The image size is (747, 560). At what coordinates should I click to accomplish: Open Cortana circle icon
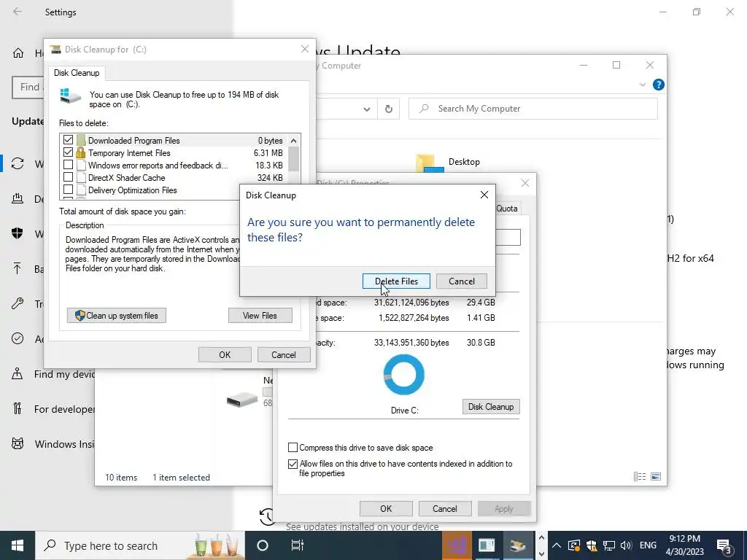click(263, 545)
